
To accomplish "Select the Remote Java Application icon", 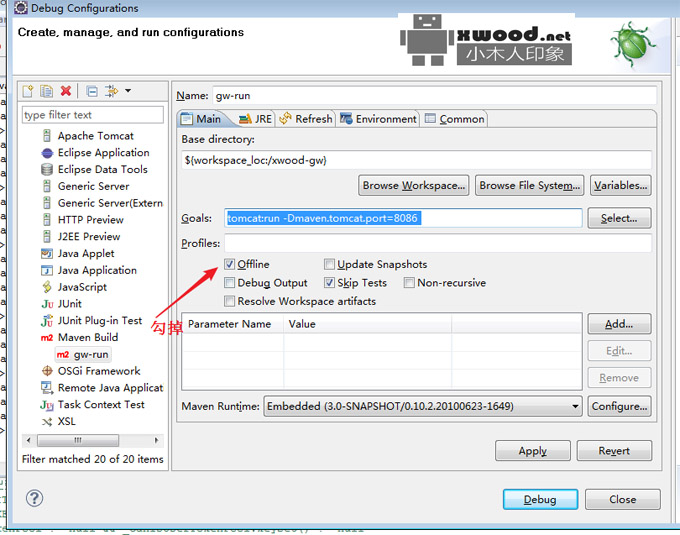I will pyautogui.click(x=47, y=387).
